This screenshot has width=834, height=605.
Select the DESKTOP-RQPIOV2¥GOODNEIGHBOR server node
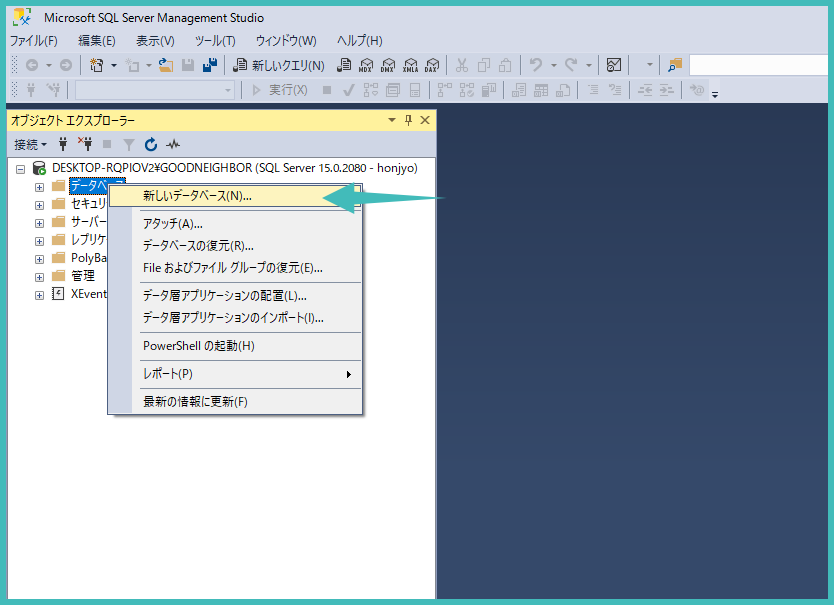pos(235,168)
